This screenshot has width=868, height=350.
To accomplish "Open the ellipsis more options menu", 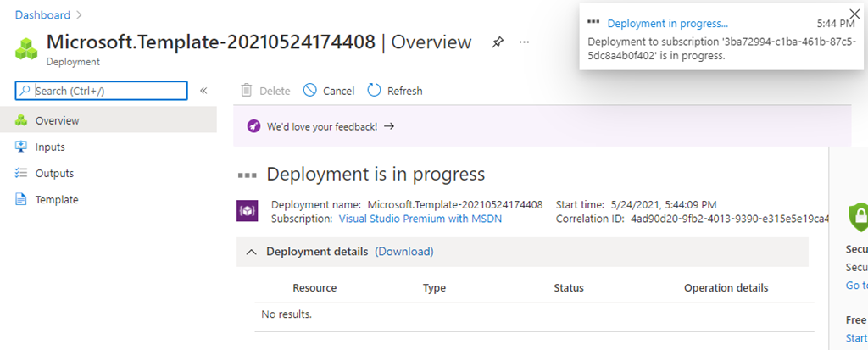I will point(525,42).
